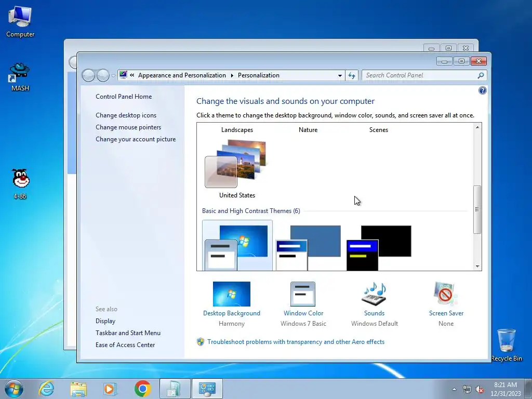Open the Start menu orb

(14, 389)
